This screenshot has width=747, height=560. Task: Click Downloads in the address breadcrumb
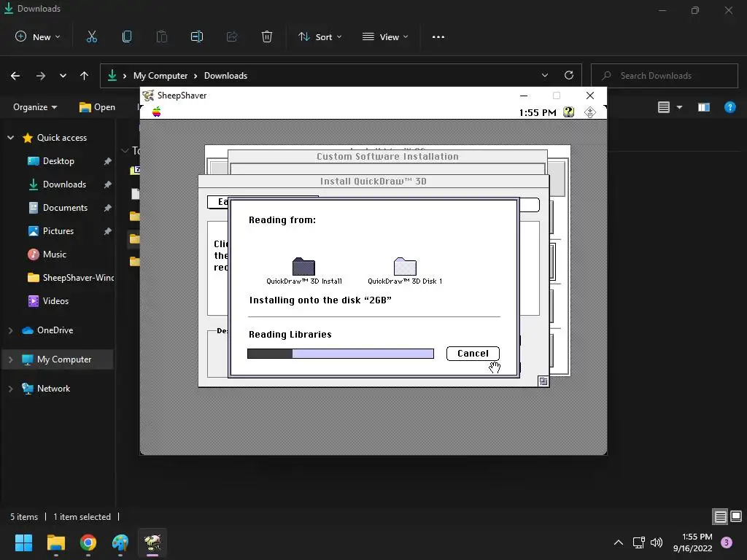click(x=225, y=76)
